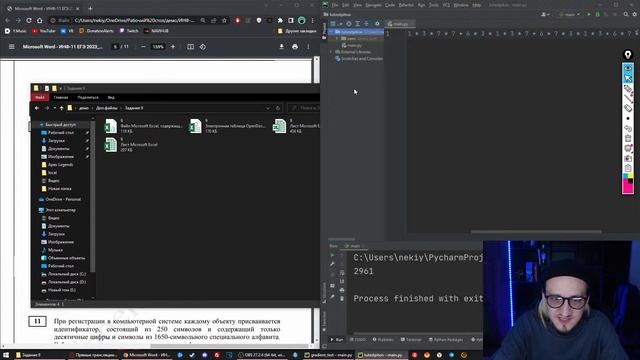Click the editor horizontal scrollbar
Viewport: 640px width, 360px height.
click(x=536, y=231)
